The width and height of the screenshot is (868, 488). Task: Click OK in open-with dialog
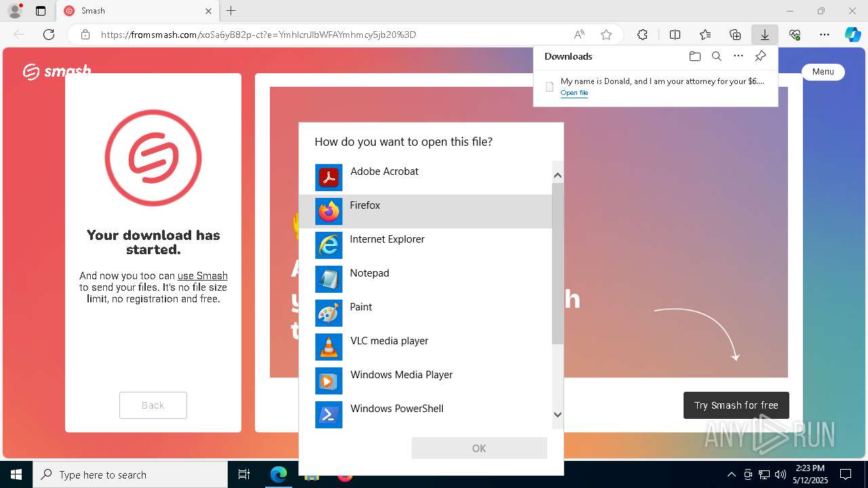[x=479, y=448]
